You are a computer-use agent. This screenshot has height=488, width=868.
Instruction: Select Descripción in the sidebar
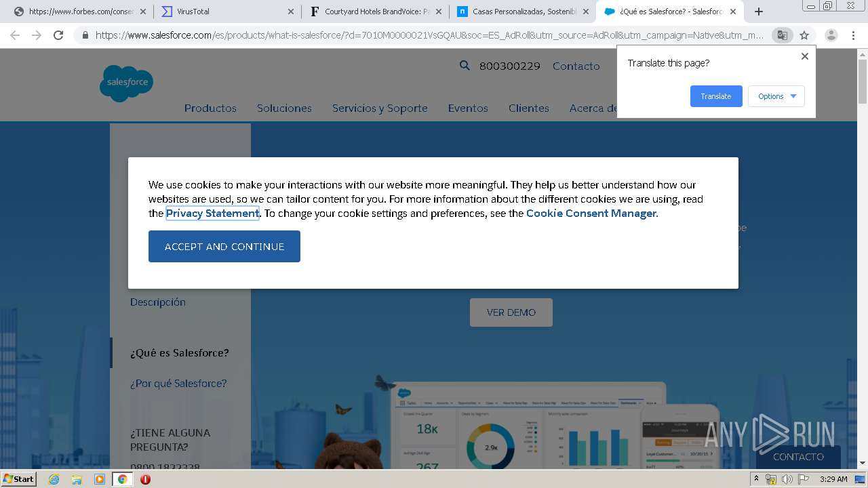click(x=158, y=302)
